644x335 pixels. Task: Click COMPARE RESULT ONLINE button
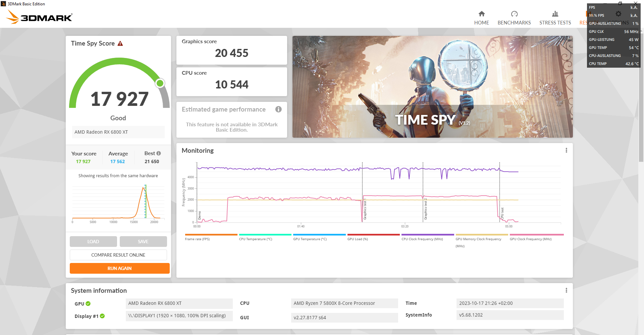coord(118,255)
